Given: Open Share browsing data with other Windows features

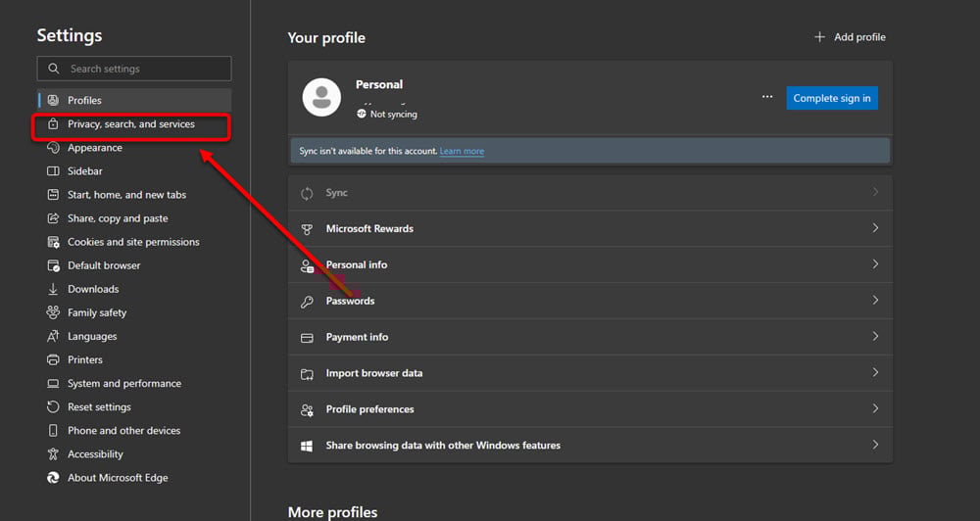Looking at the screenshot, I should coord(590,446).
